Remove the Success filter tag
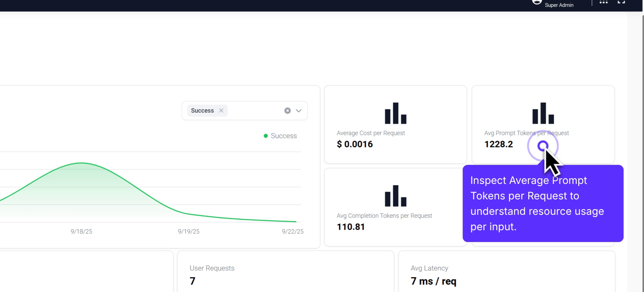 point(221,110)
